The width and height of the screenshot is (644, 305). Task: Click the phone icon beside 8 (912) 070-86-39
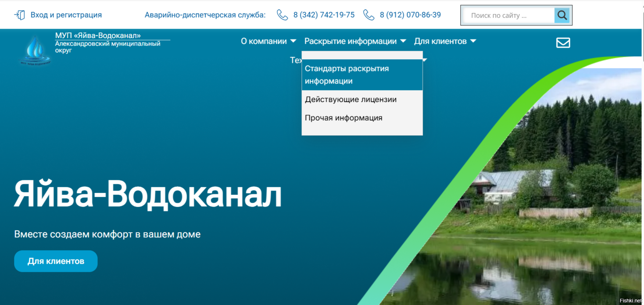[369, 15]
